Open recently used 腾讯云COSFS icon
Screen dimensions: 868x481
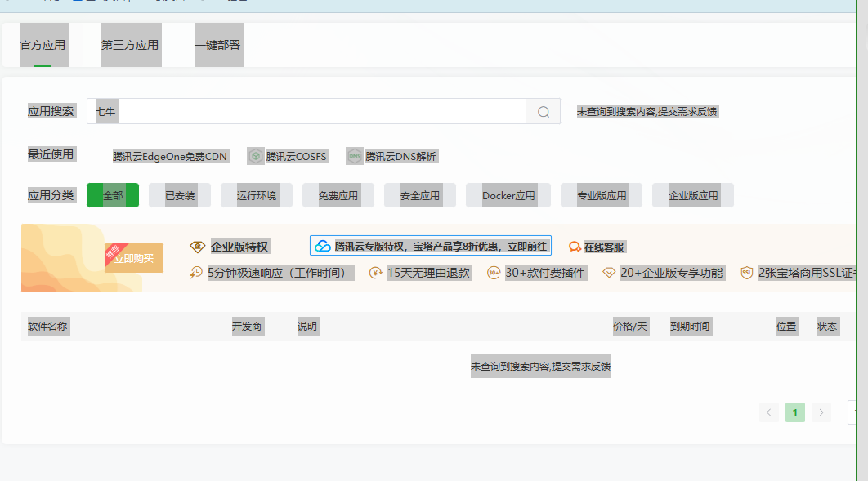[255, 157]
